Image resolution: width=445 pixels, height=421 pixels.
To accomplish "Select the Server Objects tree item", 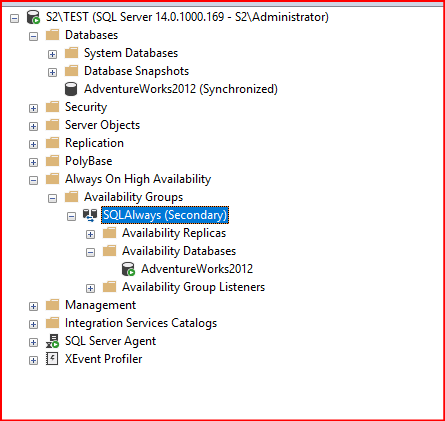I will click(x=102, y=125).
